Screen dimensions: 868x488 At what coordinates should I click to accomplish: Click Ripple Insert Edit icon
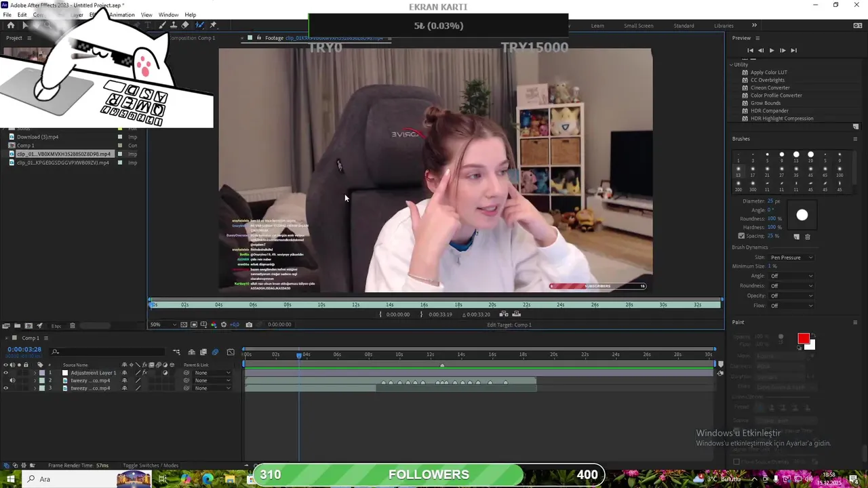[x=503, y=314]
